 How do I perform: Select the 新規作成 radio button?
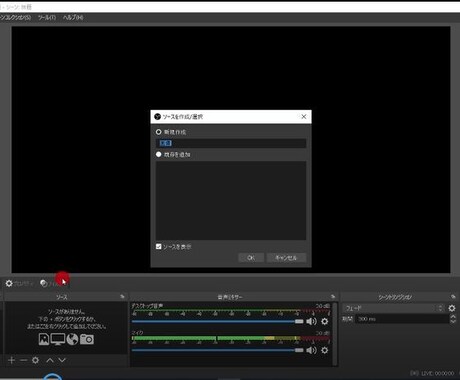point(159,132)
